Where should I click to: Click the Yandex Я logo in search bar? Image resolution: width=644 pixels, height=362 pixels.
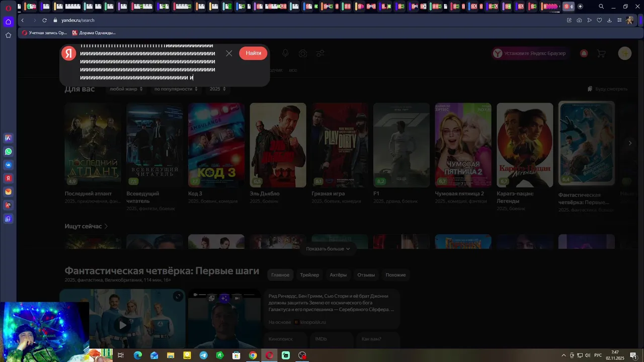(x=69, y=53)
